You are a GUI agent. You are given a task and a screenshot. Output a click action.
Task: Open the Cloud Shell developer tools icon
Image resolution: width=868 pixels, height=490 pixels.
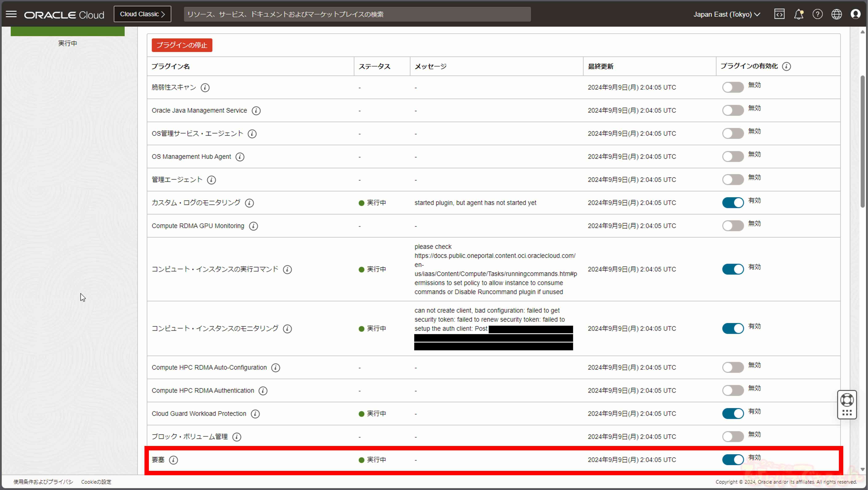779,14
